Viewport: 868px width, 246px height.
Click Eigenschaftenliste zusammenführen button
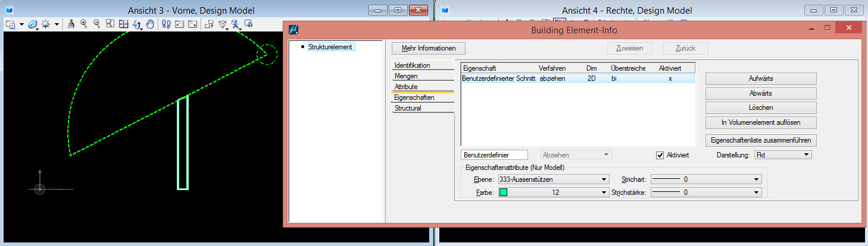pyautogui.click(x=761, y=141)
